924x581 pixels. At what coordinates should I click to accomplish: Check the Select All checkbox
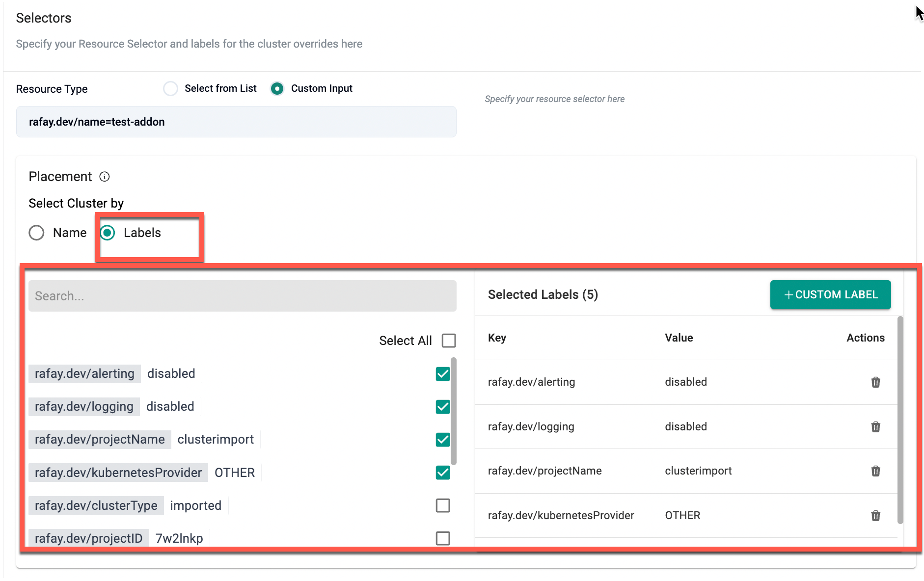coord(449,341)
